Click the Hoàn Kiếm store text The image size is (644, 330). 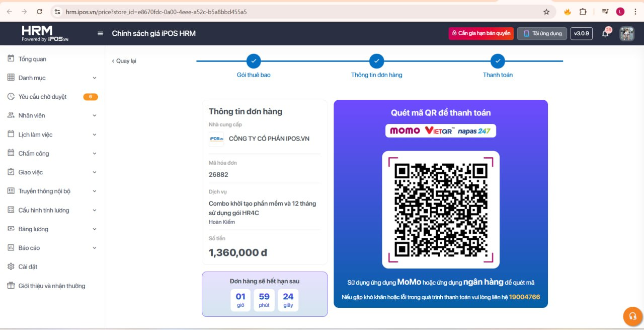[x=222, y=222]
